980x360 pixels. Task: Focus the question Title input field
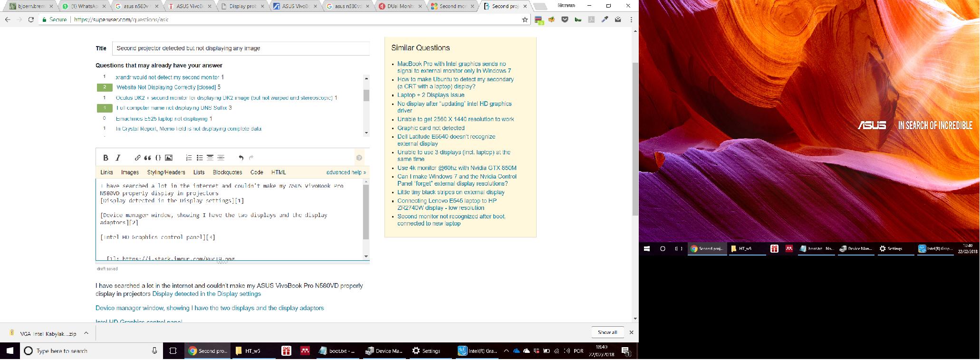pyautogui.click(x=240, y=48)
